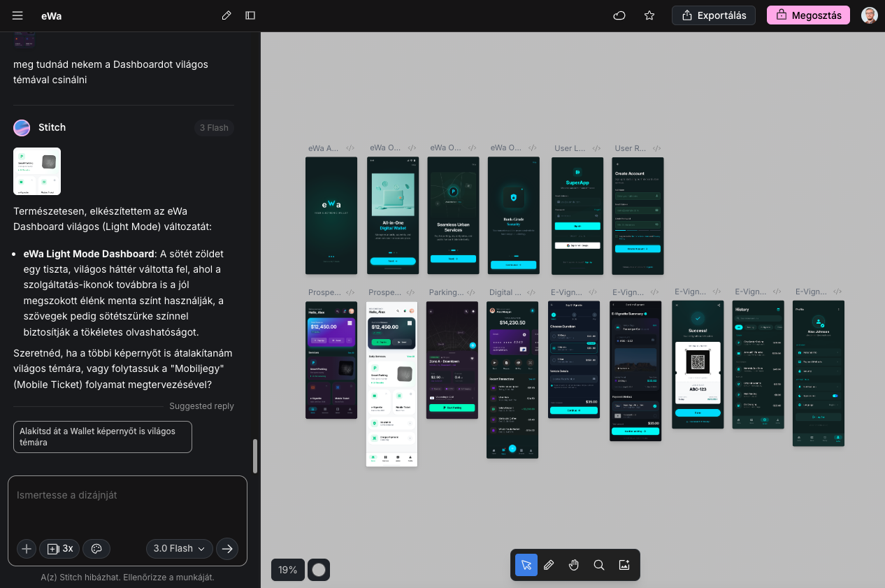Viewport: 885px width, 588px height.
Task: Activate the hand pan tool
Action: point(574,565)
